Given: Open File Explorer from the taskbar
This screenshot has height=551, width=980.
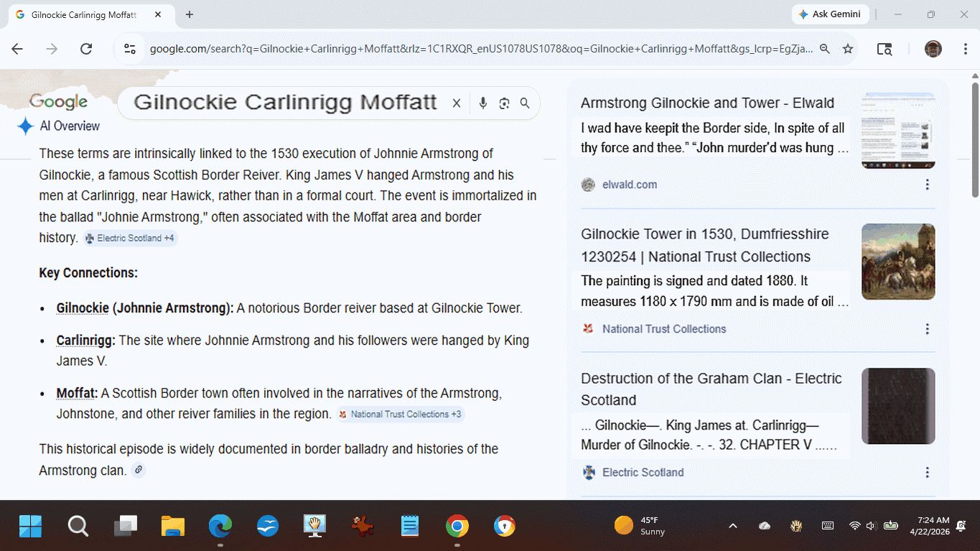Looking at the screenshot, I should (173, 527).
